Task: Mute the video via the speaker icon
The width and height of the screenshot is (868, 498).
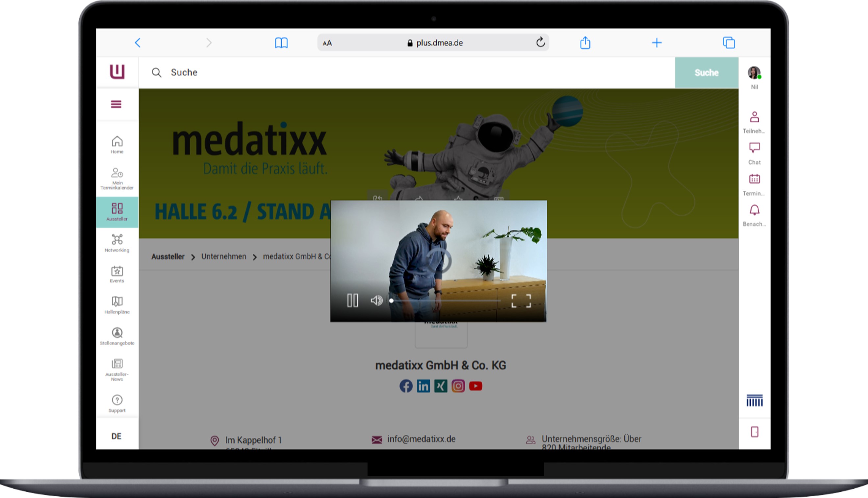Action: [x=376, y=301]
